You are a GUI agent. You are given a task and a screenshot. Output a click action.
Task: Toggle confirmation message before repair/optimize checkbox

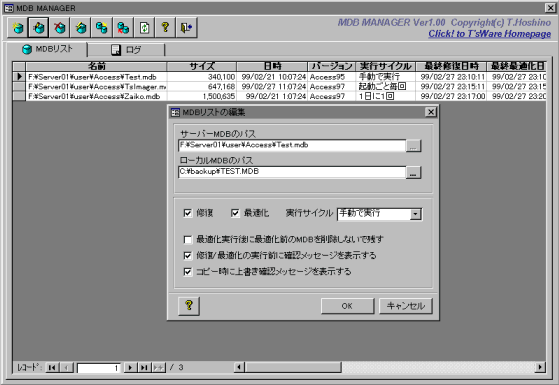pos(188,255)
